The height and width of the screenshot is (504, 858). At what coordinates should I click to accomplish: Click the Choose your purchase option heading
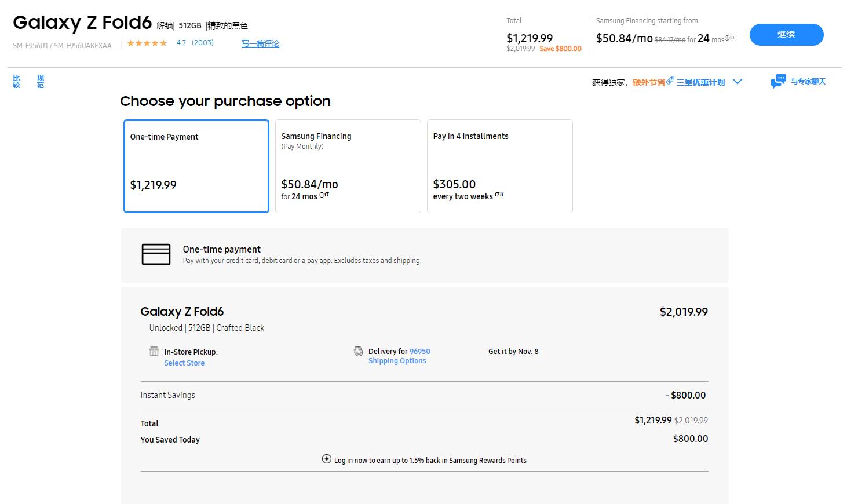point(225,101)
